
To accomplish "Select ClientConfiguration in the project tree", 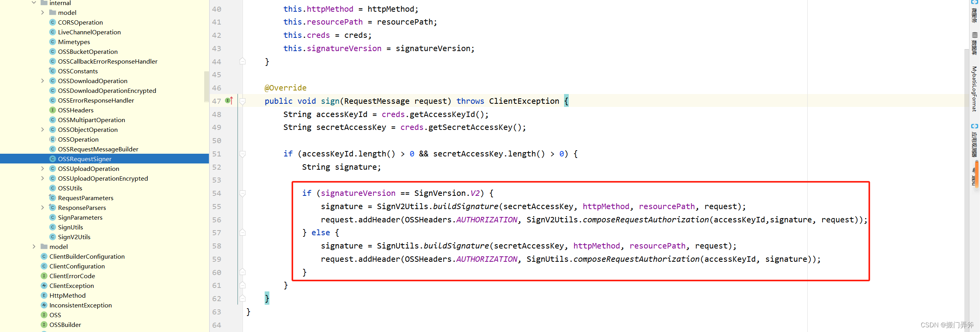I will pos(77,266).
